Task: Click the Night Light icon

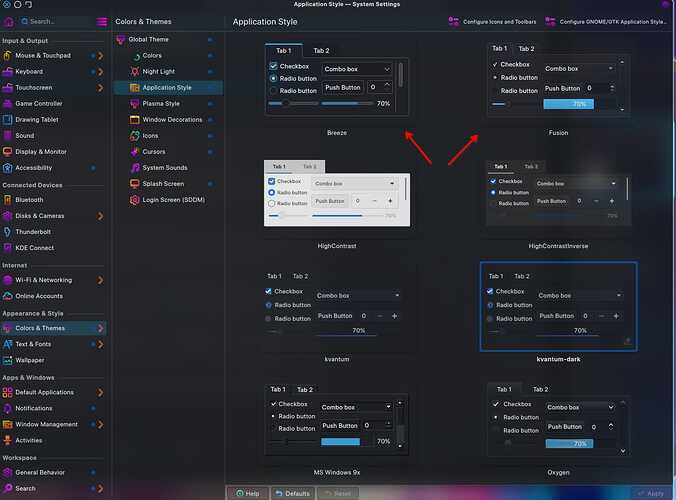Action: click(x=135, y=72)
